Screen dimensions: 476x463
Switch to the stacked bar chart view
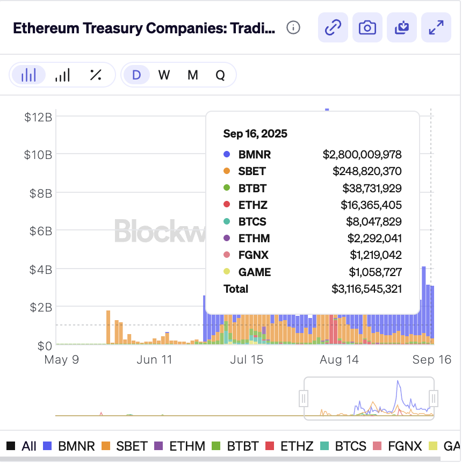pyautogui.click(x=28, y=75)
